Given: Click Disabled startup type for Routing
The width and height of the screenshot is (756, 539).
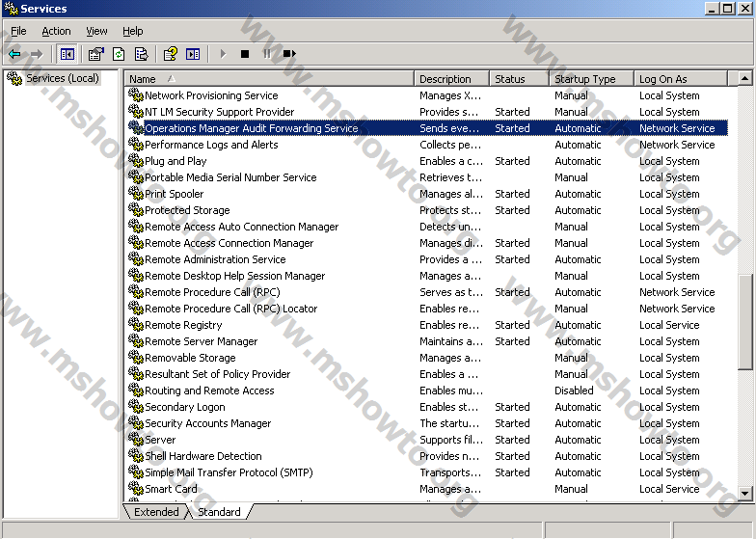Looking at the screenshot, I should point(574,390).
